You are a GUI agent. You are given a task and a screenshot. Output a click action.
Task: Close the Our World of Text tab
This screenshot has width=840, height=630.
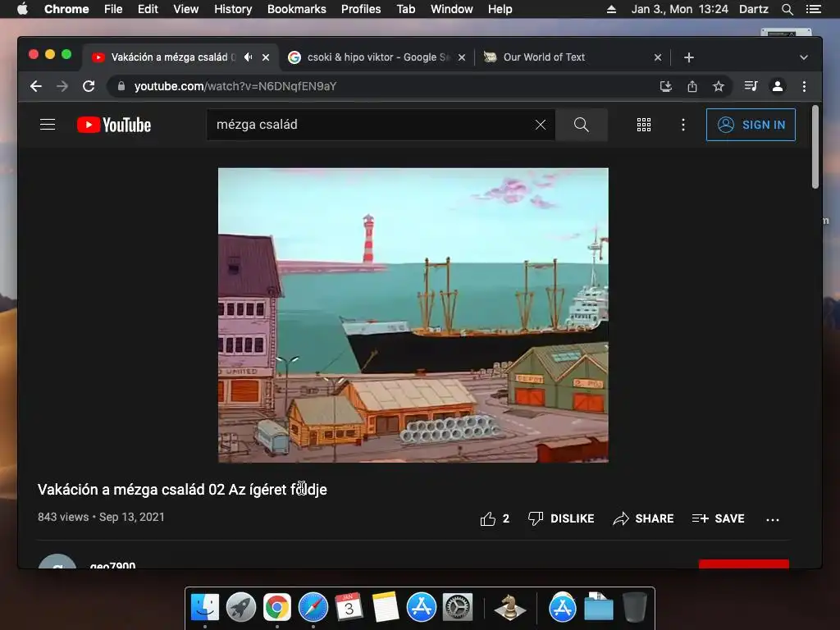coord(658,57)
